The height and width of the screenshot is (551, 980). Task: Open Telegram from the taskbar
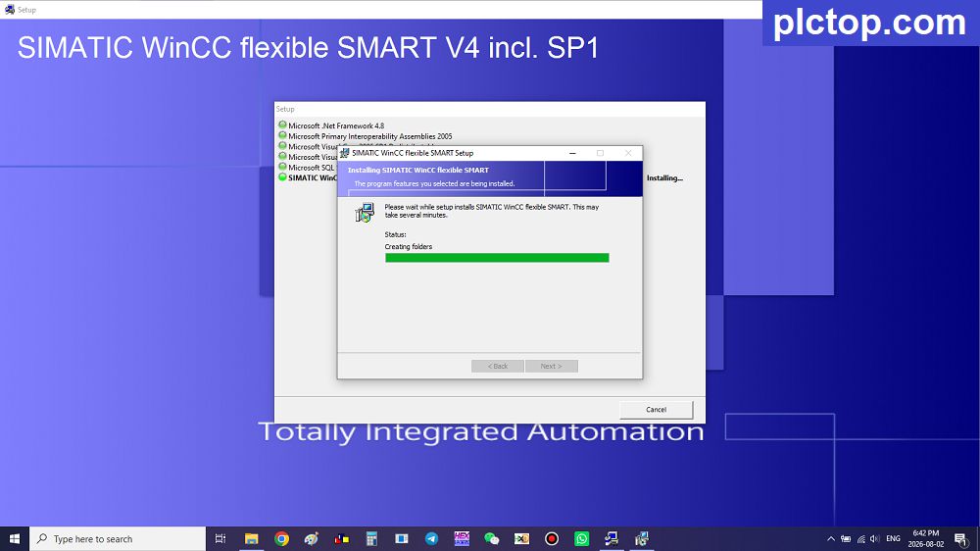point(431,538)
